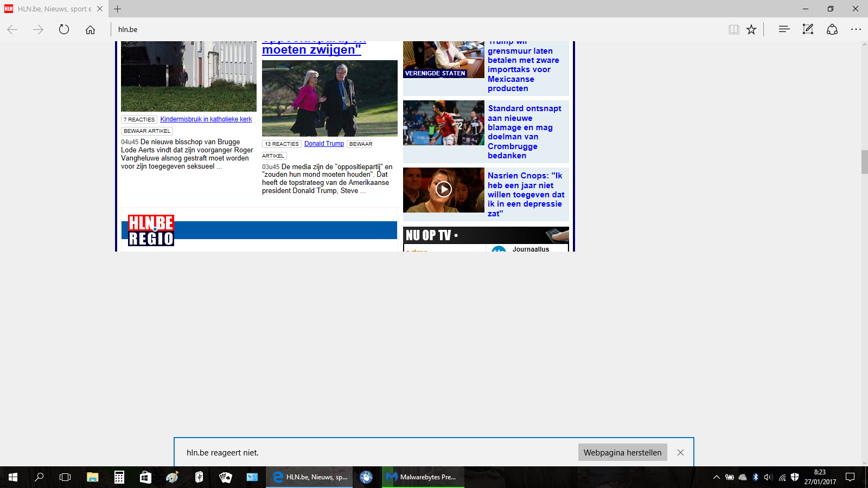The image size is (868, 488).
Task: Open the Reading view book icon
Action: [x=733, y=29]
